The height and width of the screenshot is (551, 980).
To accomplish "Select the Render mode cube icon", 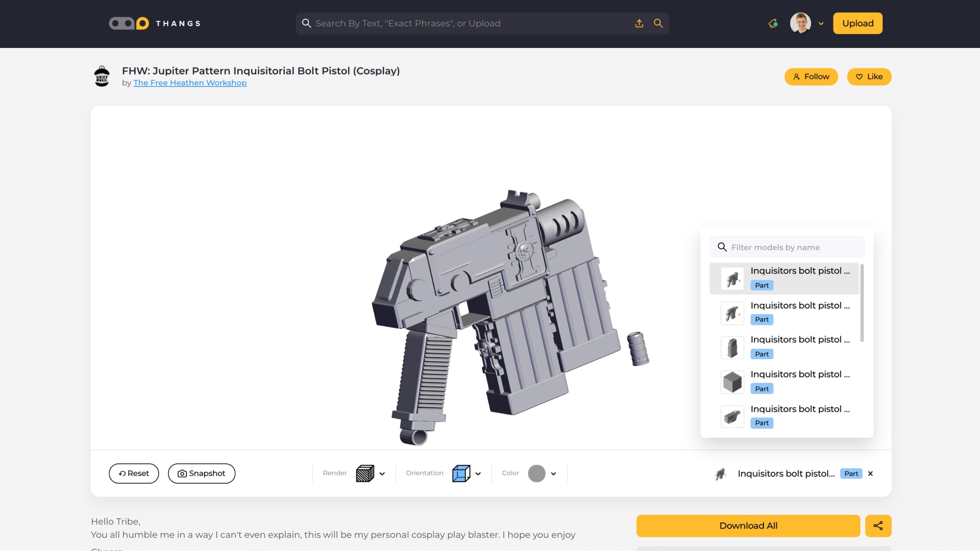I will 365,473.
